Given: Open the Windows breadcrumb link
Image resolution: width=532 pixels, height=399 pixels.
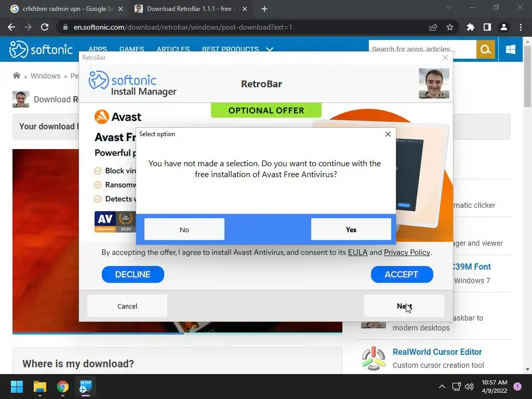Looking at the screenshot, I should 46,76.
